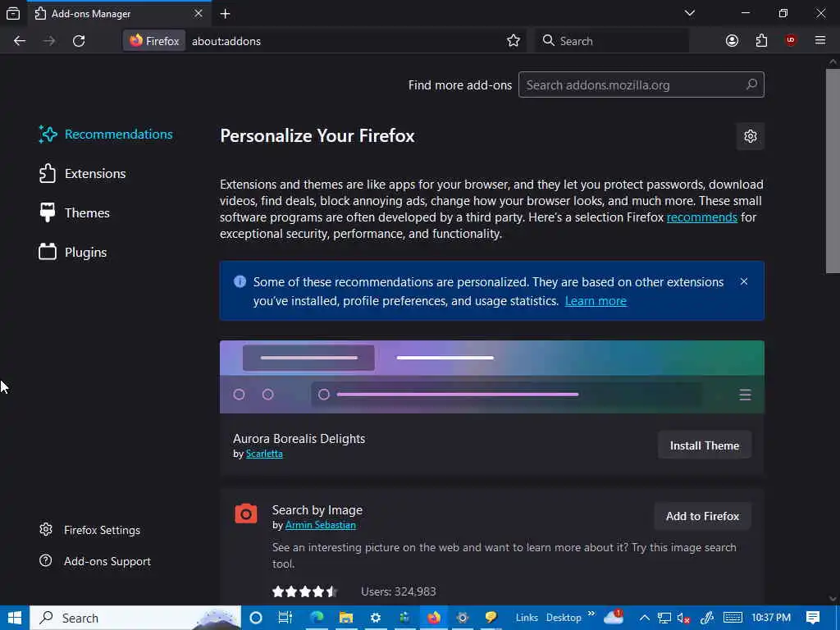Click the toolbar Search box

click(612, 41)
